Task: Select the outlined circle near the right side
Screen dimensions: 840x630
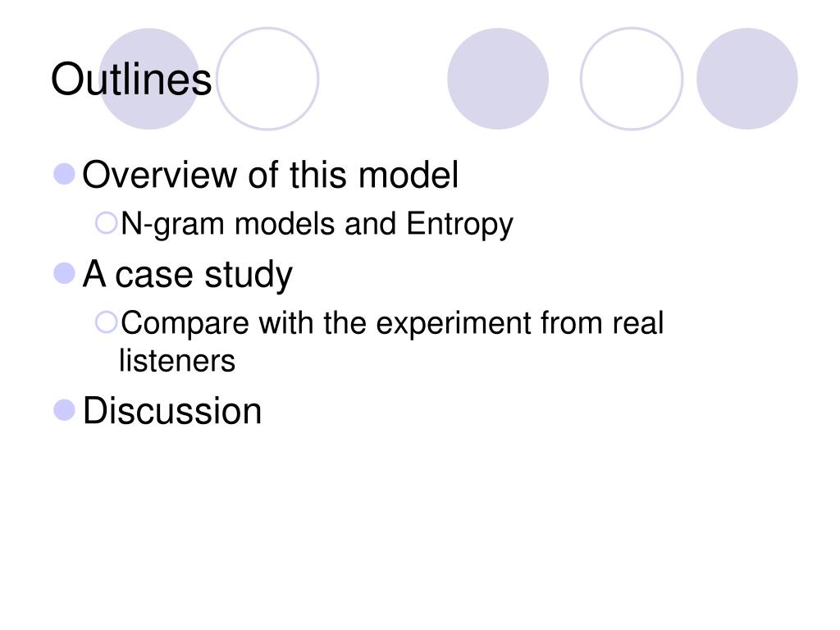Action: (x=632, y=79)
